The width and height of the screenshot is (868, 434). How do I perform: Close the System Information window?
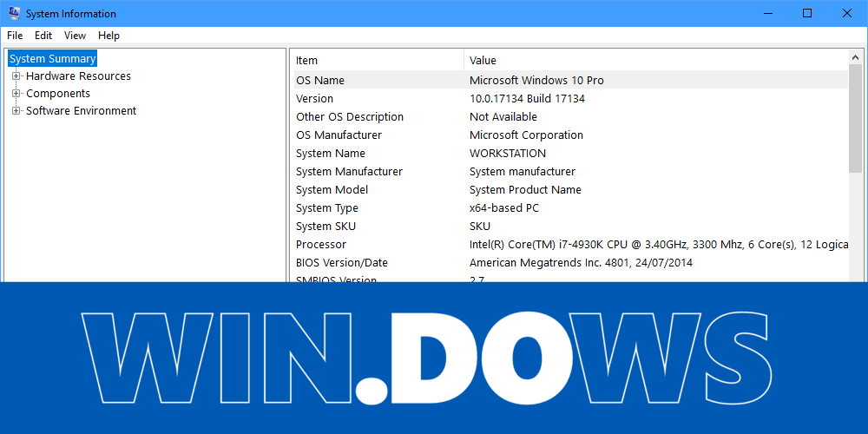click(x=847, y=13)
